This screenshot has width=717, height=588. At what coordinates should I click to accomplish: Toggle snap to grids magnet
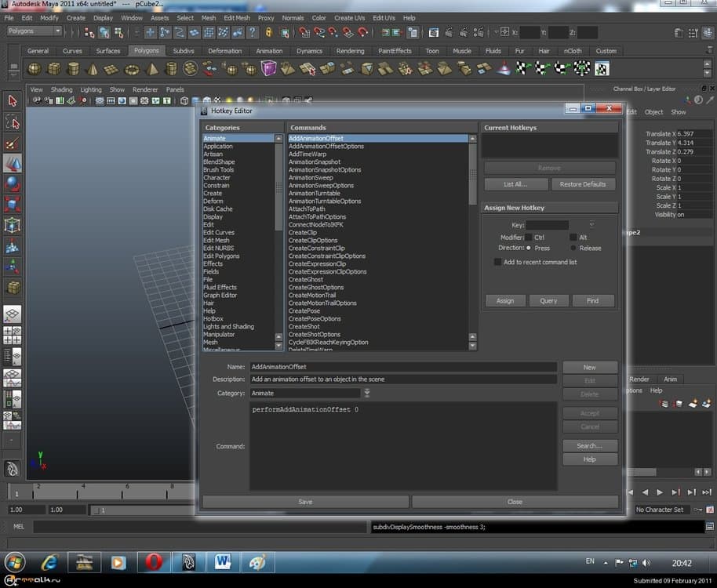tap(304, 32)
